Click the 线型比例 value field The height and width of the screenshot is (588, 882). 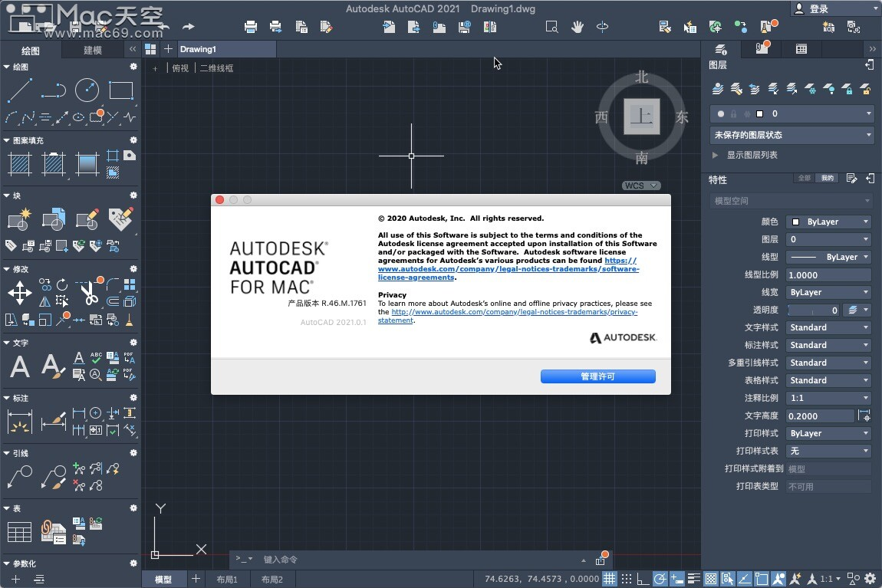click(x=828, y=275)
